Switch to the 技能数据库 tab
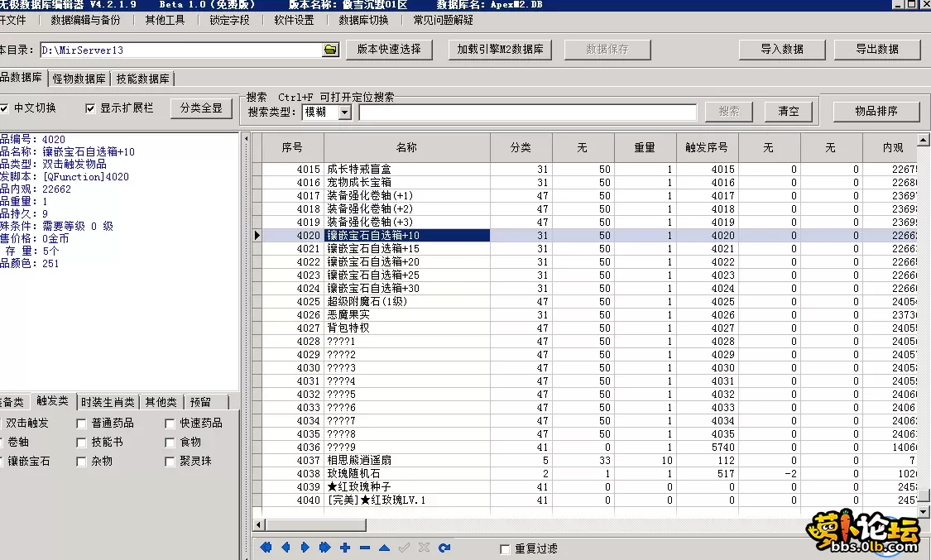The image size is (931, 560). point(142,79)
